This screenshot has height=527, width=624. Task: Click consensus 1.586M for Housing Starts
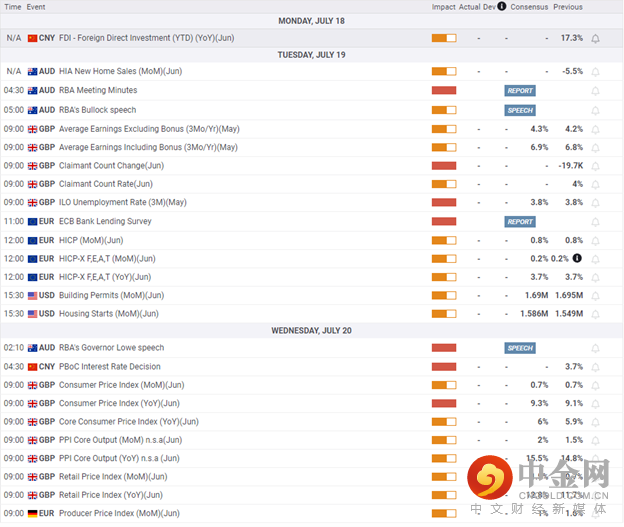click(534, 314)
